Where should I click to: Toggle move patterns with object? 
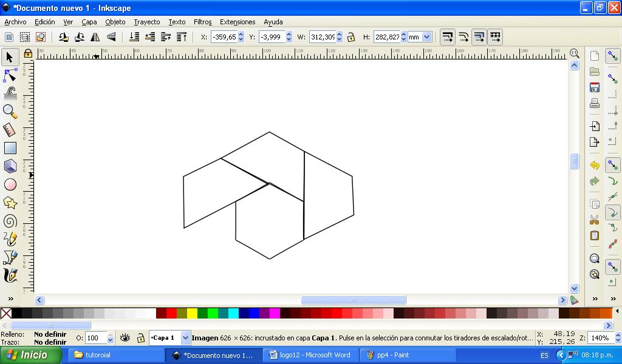point(495,37)
